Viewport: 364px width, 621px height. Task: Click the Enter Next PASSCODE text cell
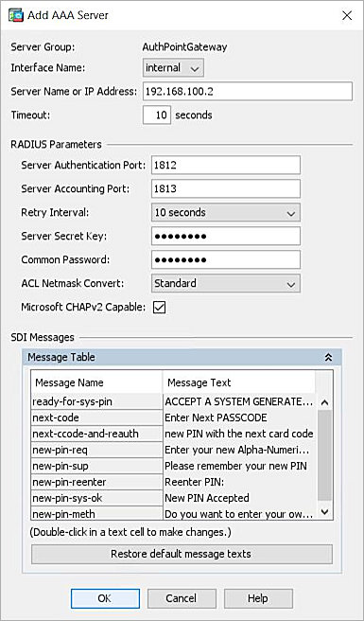(240, 417)
